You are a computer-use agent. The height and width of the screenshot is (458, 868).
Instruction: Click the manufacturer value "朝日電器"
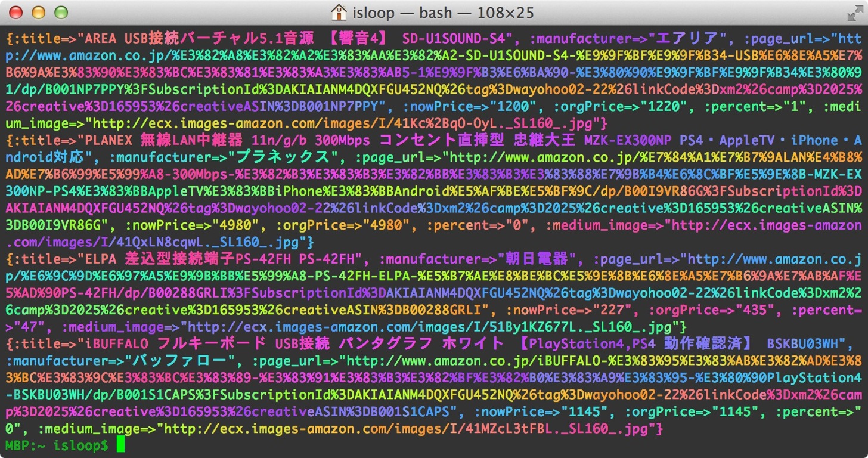point(536,259)
